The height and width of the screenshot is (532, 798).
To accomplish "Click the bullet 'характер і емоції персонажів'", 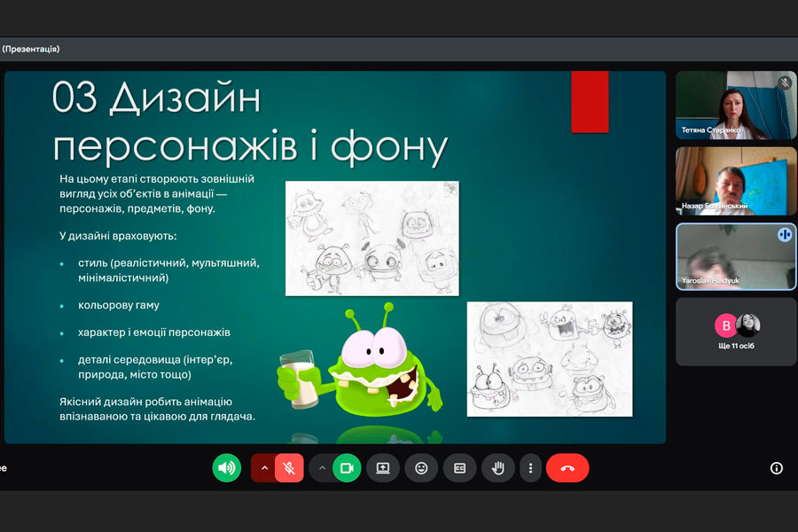I will (153, 332).
